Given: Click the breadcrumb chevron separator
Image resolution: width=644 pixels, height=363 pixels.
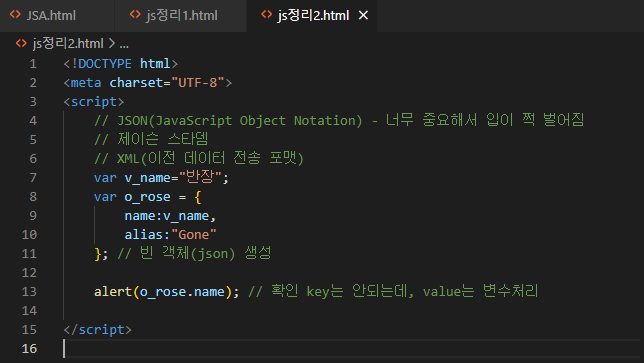Looking at the screenshot, I should 111,43.
